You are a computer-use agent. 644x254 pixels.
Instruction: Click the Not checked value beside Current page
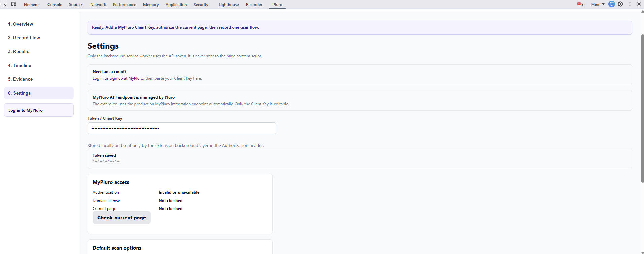[170, 209]
